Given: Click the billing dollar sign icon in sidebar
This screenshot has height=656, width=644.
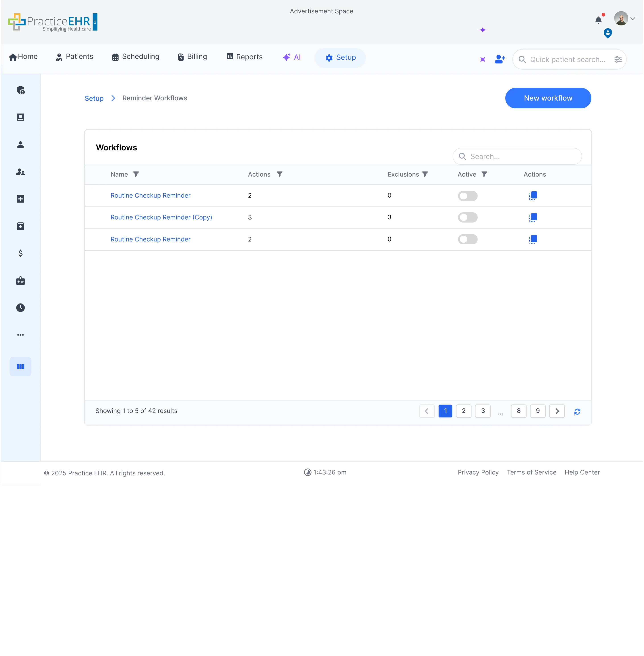Looking at the screenshot, I should pos(21,253).
